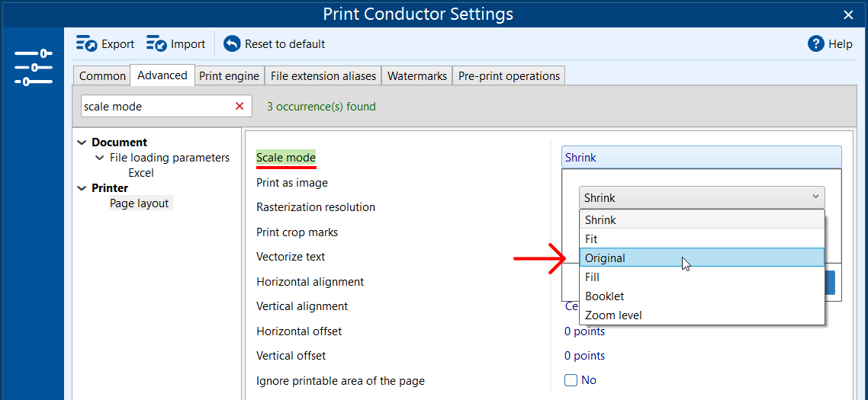The image size is (868, 400).
Task: Click the Horizontal offset 0 points value
Action: point(584,331)
